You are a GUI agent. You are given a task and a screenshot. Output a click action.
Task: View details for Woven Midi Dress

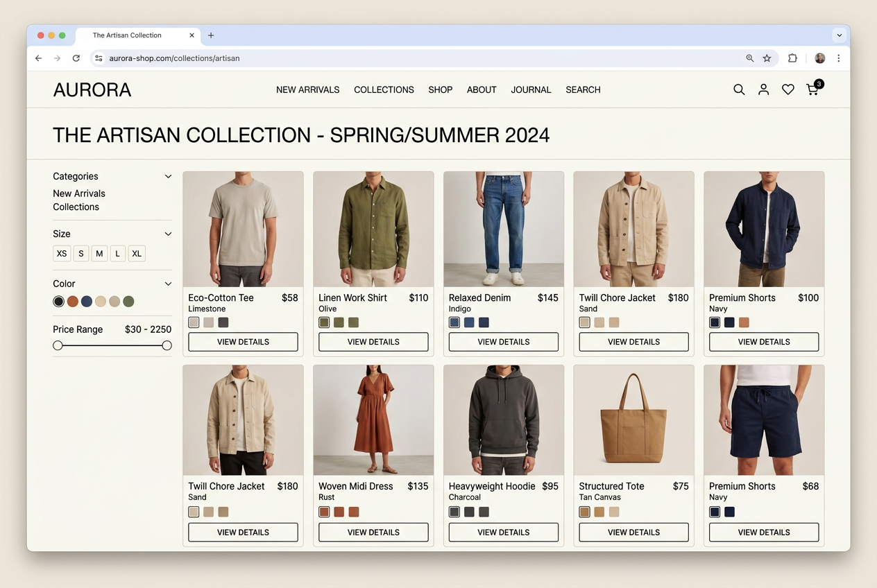(x=373, y=533)
